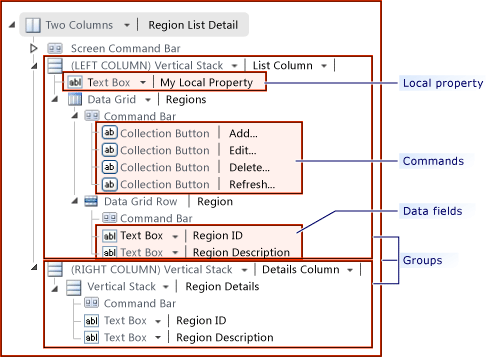
Task: Click the Region ID text box icon under Region Details
Action: tap(91, 321)
